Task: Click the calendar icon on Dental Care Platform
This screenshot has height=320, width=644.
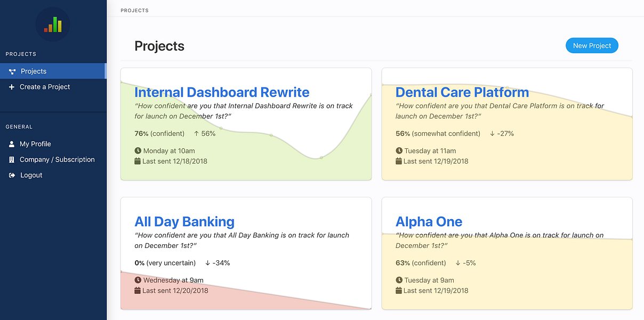Action: (399, 161)
